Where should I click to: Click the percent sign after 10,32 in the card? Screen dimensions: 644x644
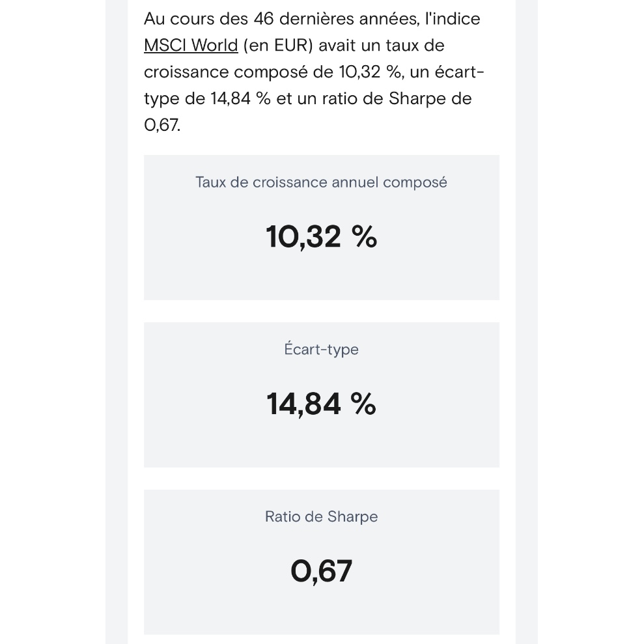pyautogui.click(x=364, y=237)
